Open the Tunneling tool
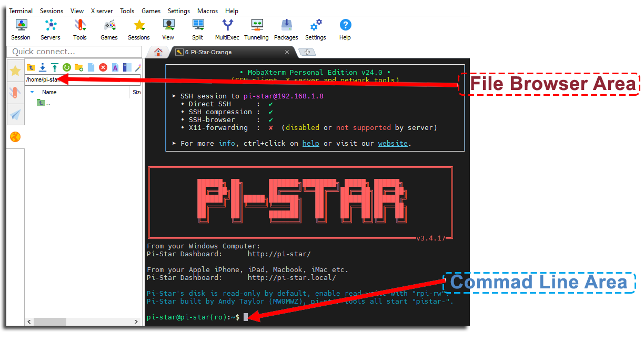Viewport: 644px width, 341px height. pyautogui.click(x=256, y=29)
